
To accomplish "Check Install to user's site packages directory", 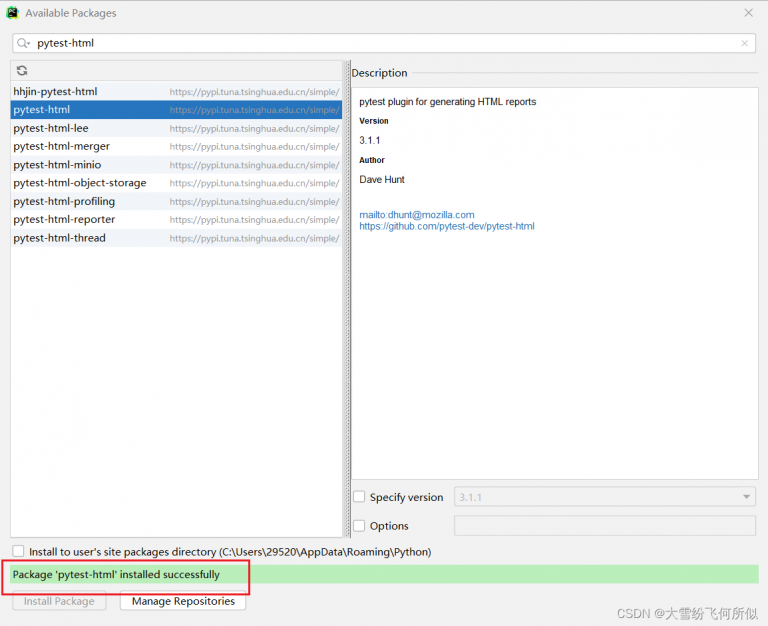I will point(18,552).
